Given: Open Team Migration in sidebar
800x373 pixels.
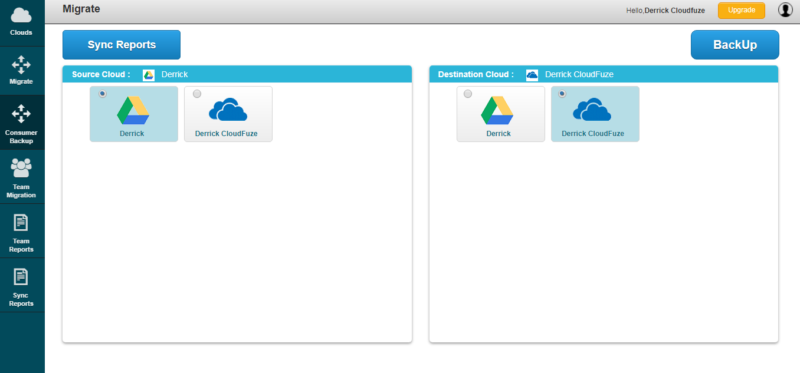Looking at the screenshot, I should pos(21,177).
